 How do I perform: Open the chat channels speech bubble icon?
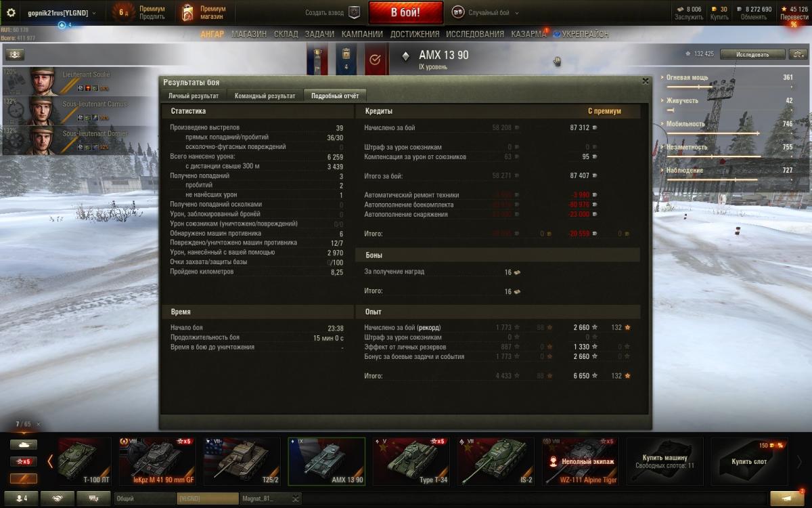(x=93, y=498)
